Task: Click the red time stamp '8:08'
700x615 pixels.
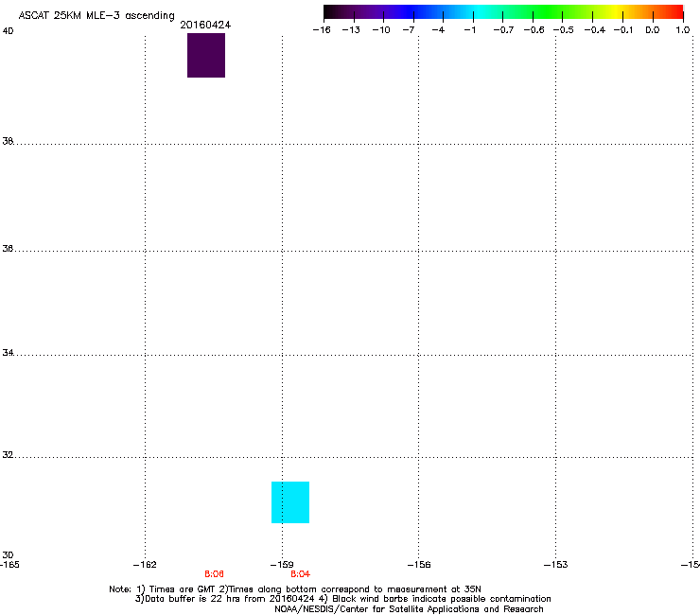Action: (215, 574)
